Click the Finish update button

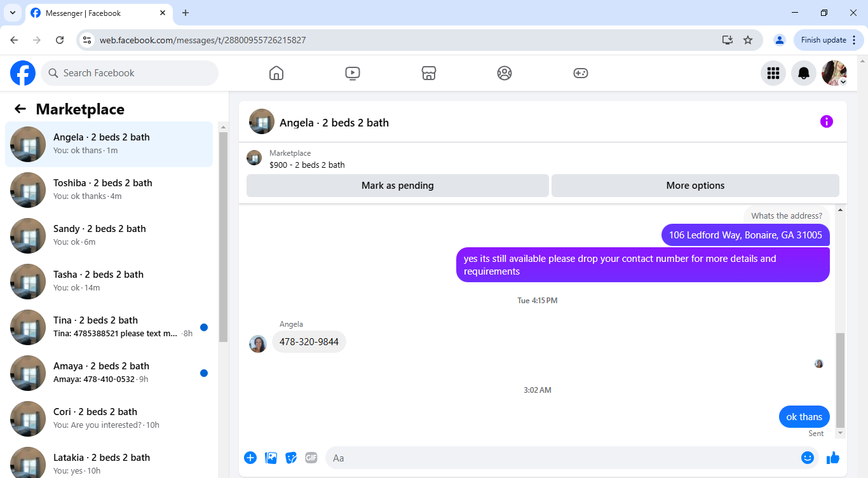point(829,40)
